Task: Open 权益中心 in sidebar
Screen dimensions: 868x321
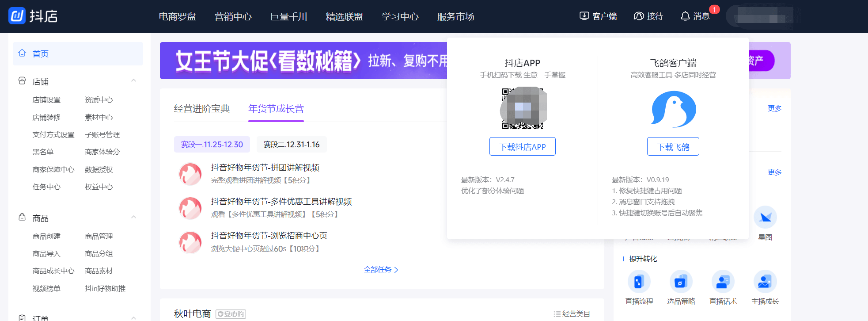Action: 99,187
